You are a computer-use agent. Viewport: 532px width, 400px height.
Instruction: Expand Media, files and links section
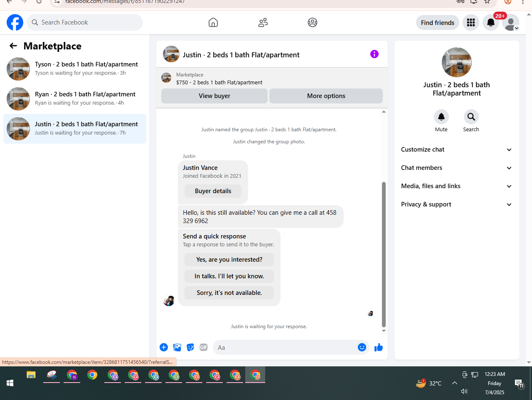tap(456, 186)
